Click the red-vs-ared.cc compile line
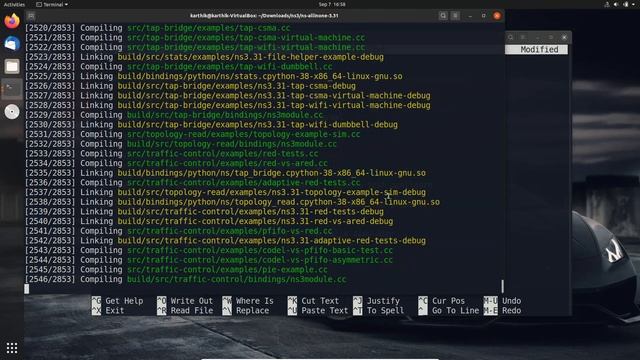 (176, 163)
